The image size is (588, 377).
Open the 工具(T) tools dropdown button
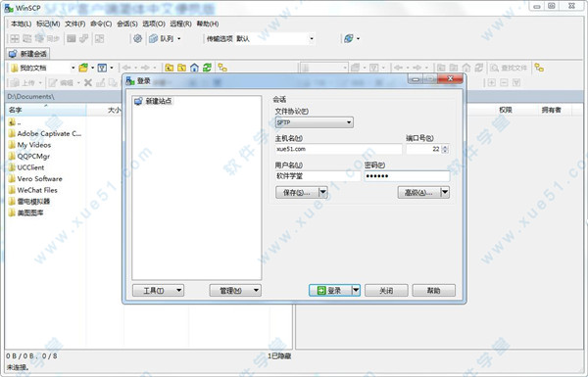pyautogui.click(x=158, y=291)
